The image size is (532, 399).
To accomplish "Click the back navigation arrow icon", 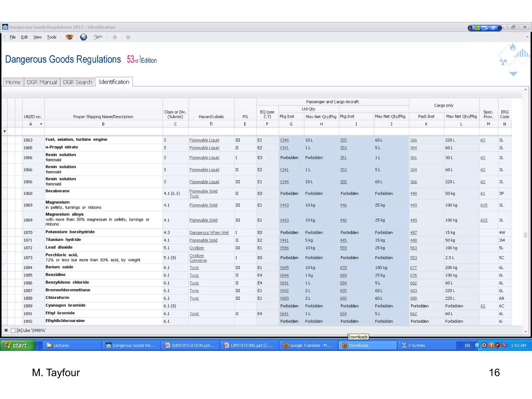I will click(x=115, y=37).
